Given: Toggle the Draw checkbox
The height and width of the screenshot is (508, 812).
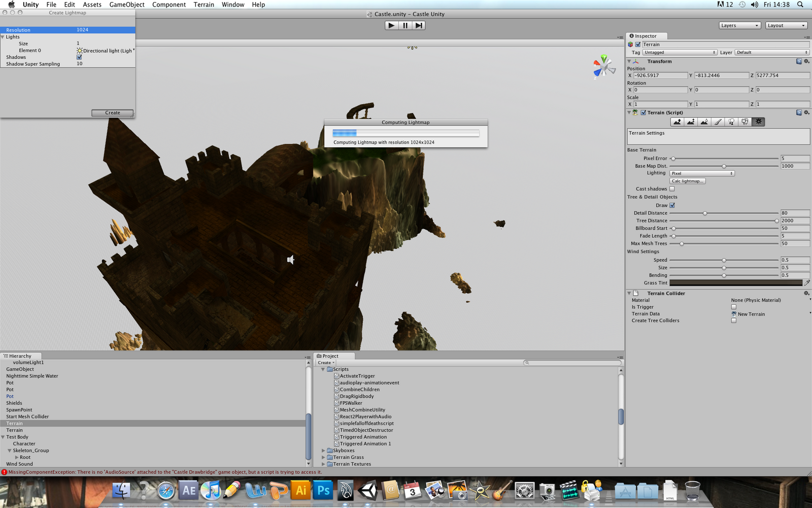Looking at the screenshot, I should [x=672, y=206].
